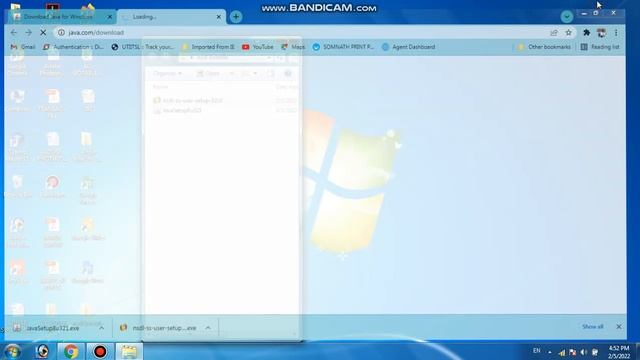Show all downloads
640x360 pixels.
(593, 327)
